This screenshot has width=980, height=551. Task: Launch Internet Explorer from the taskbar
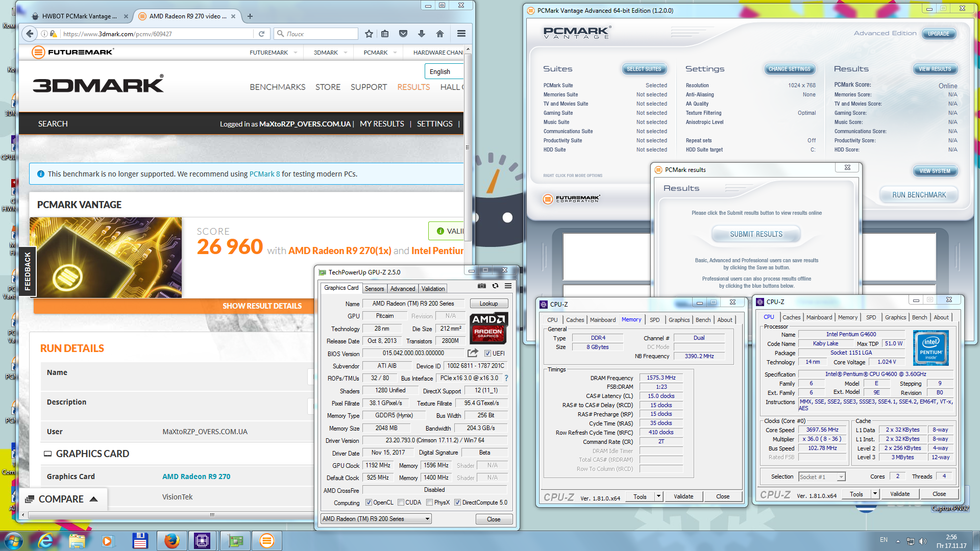[45, 541]
